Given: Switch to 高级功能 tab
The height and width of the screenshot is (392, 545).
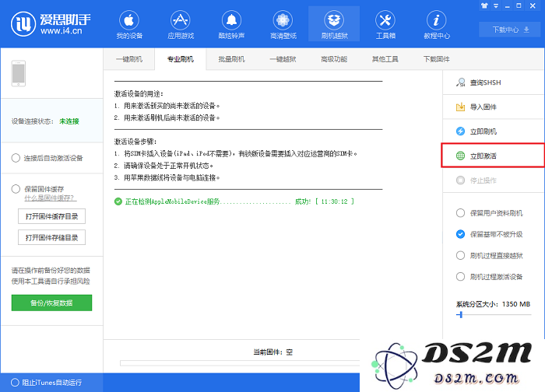Looking at the screenshot, I should [x=334, y=59].
